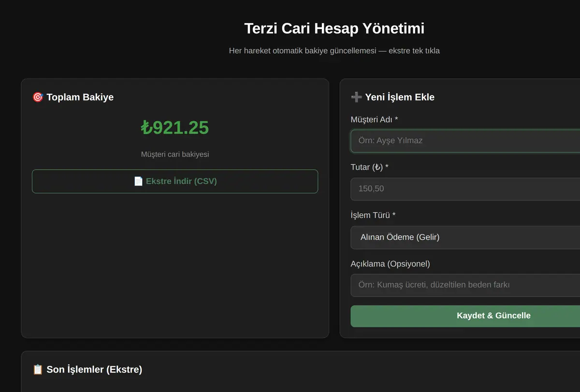The height and width of the screenshot is (392, 580).
Task: Click the subtitle about otomatik bakiye güncellemesi
Action: coord(334,50)
